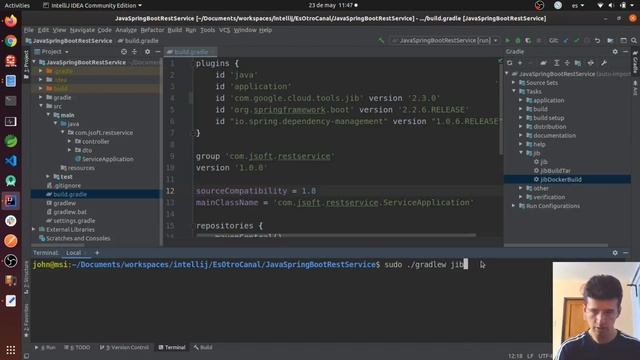Collapse all in the Project panel
Image resolution: width=640 pixels, height=360 pixels.
point(134,52)
